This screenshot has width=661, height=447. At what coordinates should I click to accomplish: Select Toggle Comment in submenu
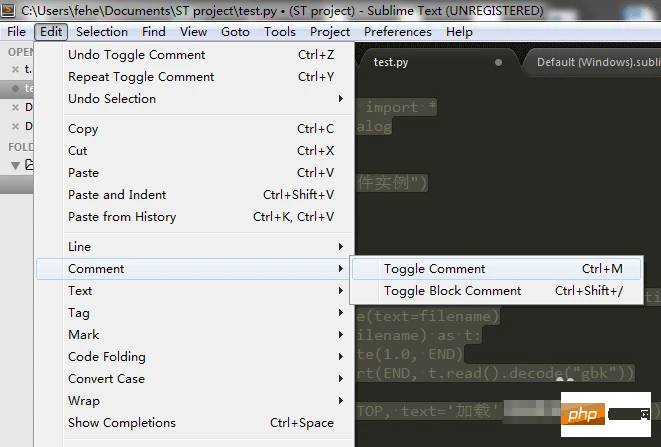tap(497, 269)
